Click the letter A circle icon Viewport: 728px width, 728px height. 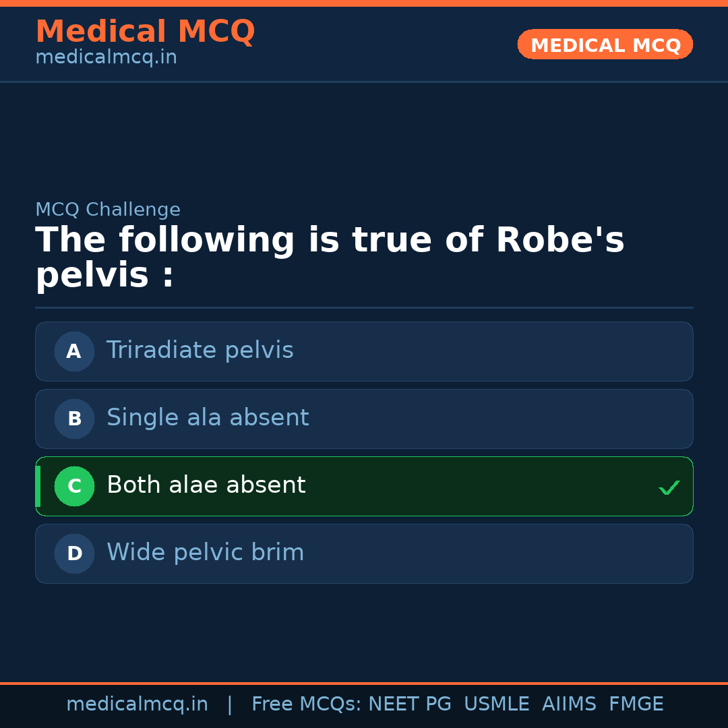click(x=74, y=351)
